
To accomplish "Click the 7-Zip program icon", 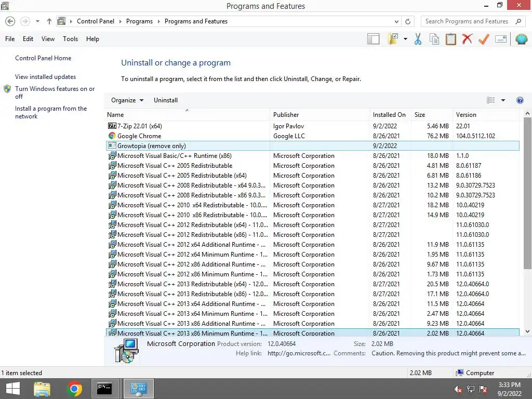I will (112, 126).
